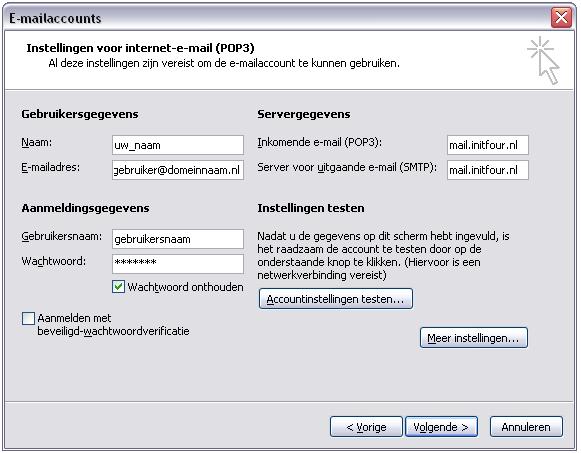Image resolution: width=581 pixels, height=453 pixels.
Task: Cancel setup with Annuleren button
Action: [x=526, y=427]
